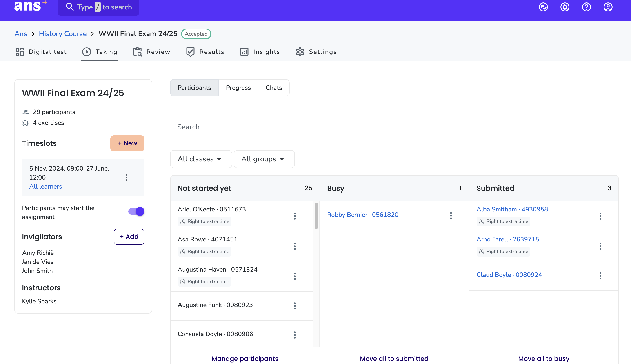Image resolution: width=631 pixels, height=364 pixels.
Task: Click 'Augustine Funk · 0080923' row
Action: coord(242,306)
